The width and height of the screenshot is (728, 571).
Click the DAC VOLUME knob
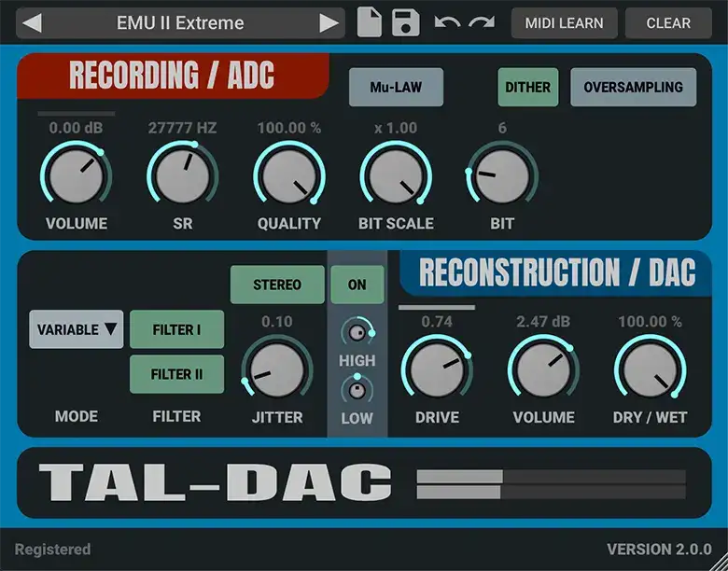tap(543, 369)
